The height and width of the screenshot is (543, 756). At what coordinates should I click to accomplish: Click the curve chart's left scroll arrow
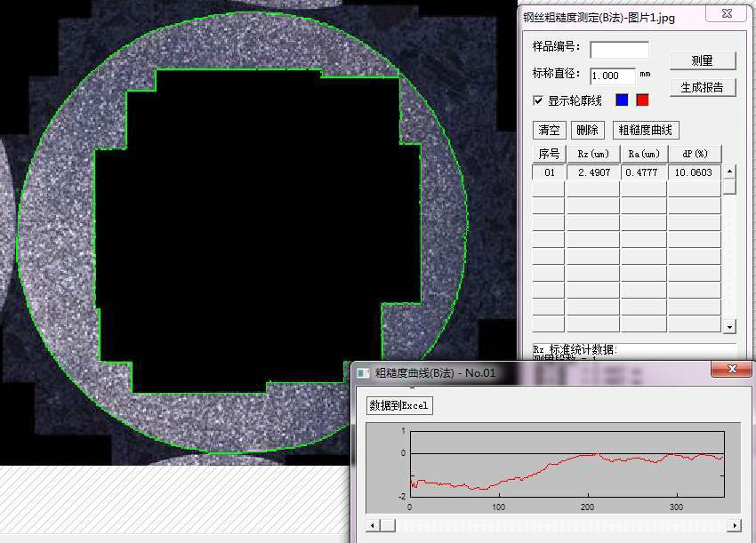(x=372, y=525)
